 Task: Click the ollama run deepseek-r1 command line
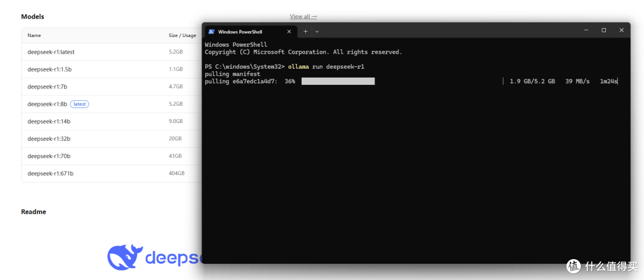pos(327,67)
